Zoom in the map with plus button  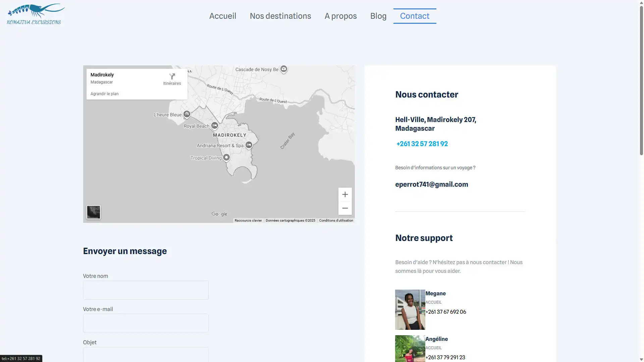345,194
